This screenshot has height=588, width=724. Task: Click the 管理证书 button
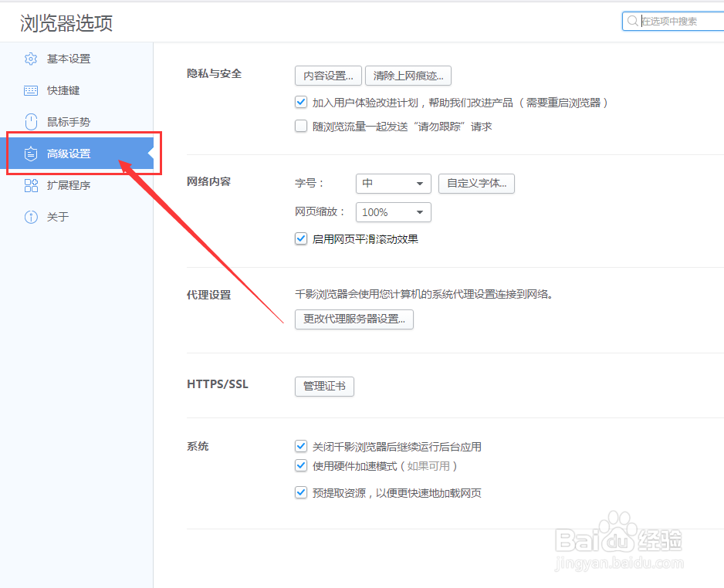325,387
